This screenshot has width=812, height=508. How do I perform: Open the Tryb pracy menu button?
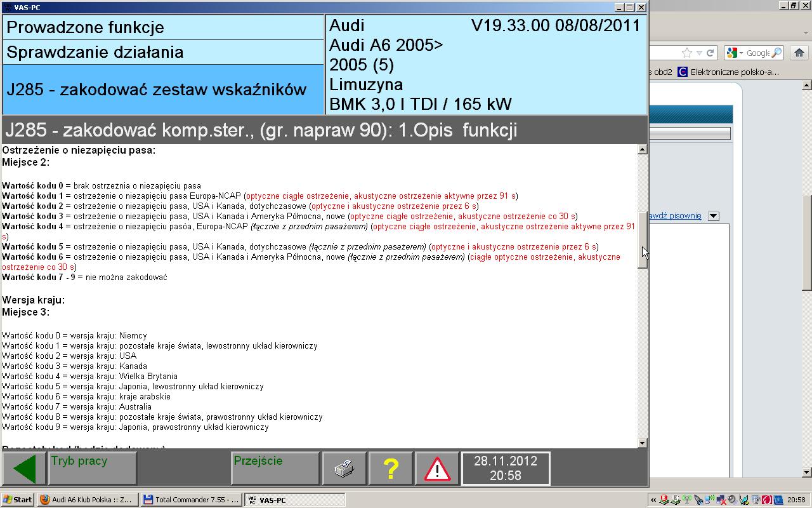pos(93,469)
